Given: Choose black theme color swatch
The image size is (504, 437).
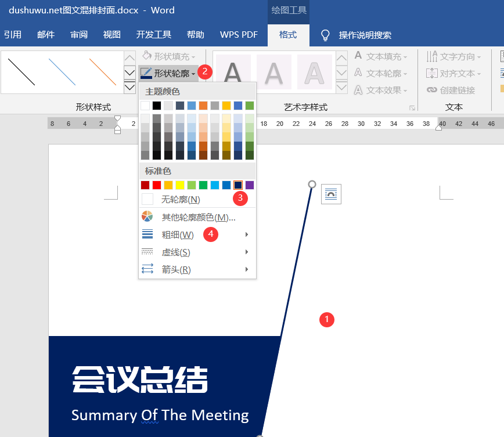Looking at the screenshot, I should click(x=157, y=106).
